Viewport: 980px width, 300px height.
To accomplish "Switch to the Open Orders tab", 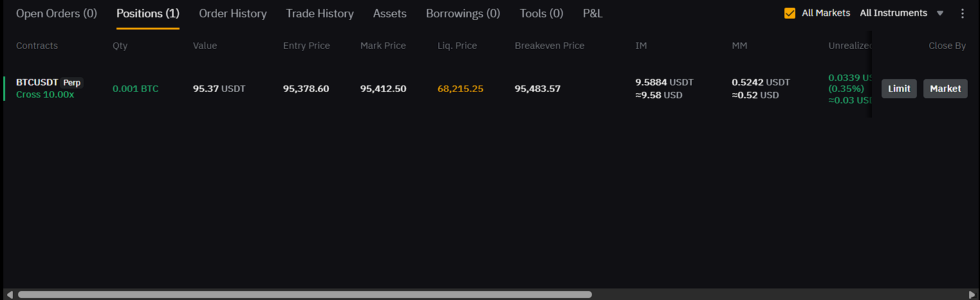I will click(x=56, y=13).
